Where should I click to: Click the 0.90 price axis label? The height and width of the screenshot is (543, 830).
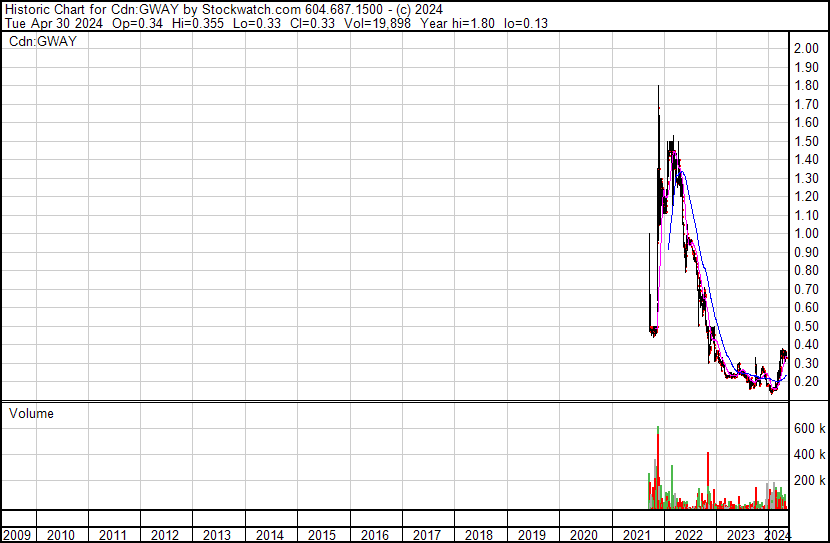[x=806, y=252]
